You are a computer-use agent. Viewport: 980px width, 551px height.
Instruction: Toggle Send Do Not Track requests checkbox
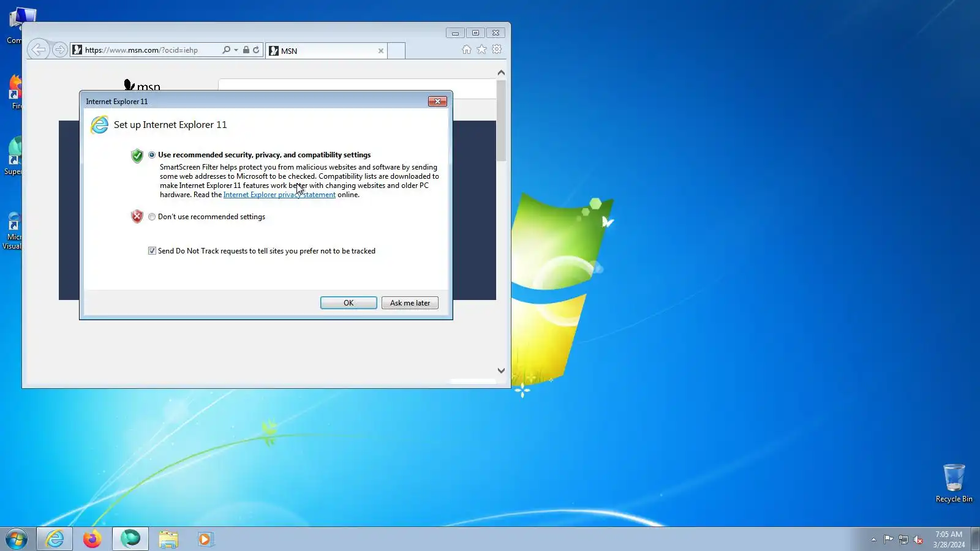click(x=152, y=251)
